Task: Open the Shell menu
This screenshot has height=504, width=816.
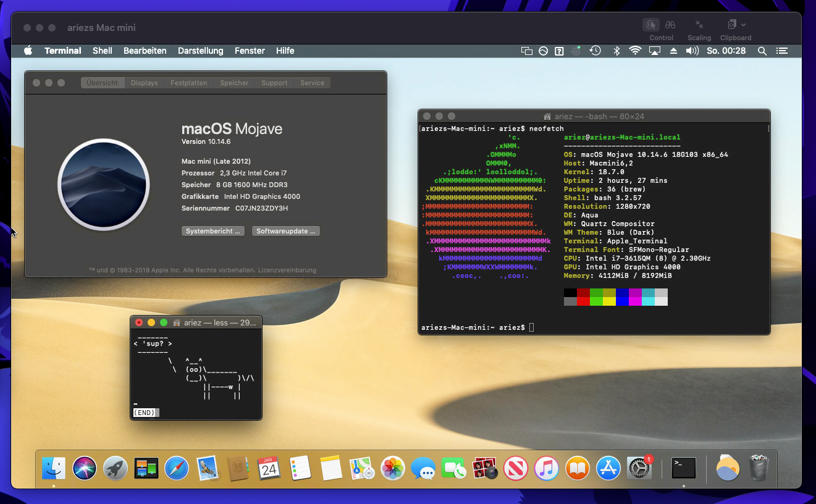Action: (103, 51)
